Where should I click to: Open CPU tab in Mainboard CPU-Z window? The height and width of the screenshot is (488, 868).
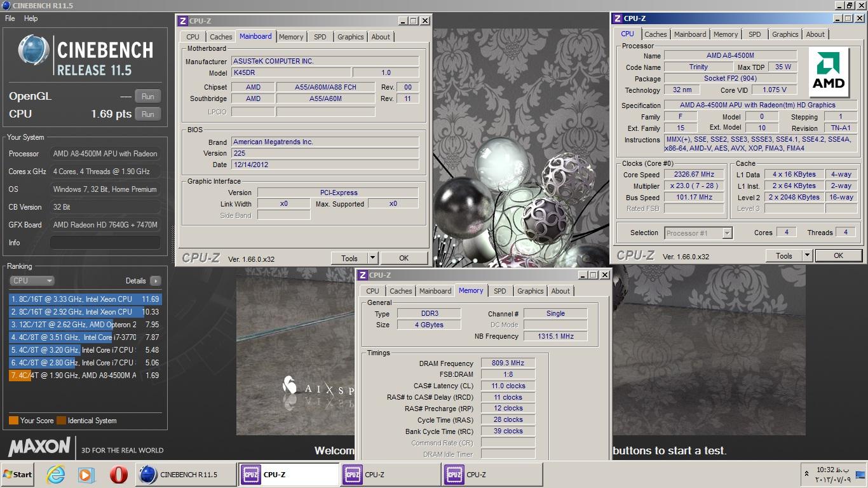[193, 37]
